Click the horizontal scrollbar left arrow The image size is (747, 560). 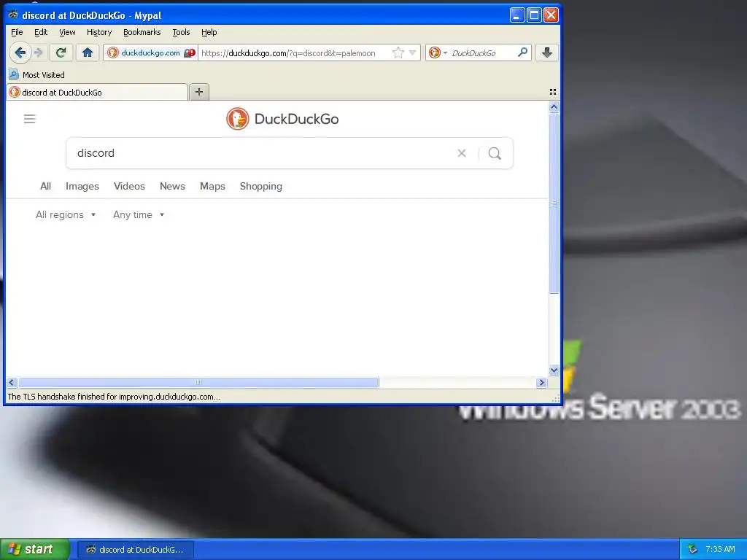(12, 382)
